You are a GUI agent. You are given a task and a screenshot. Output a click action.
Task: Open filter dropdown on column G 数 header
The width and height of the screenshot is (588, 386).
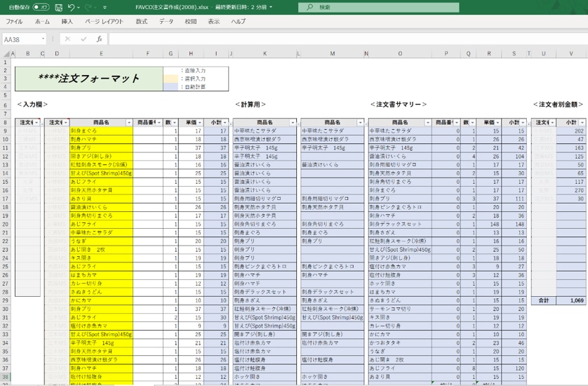(x=175, y=123)
